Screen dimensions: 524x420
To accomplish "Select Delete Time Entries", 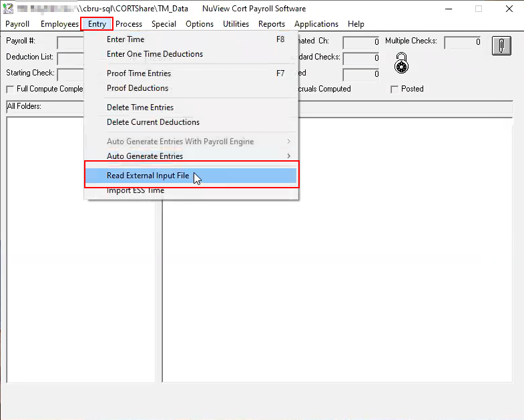I will (191, 108).
